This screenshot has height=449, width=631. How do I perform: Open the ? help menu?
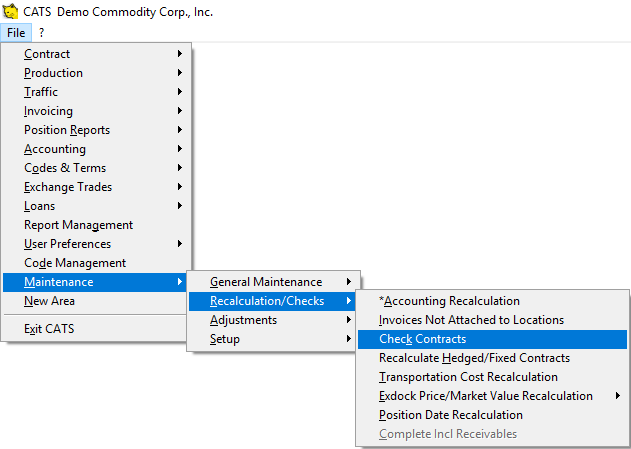(x=41, y=33)
